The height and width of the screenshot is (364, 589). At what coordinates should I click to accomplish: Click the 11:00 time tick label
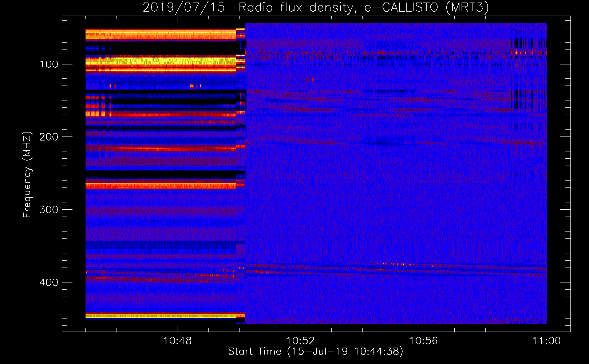pos(546,341)
